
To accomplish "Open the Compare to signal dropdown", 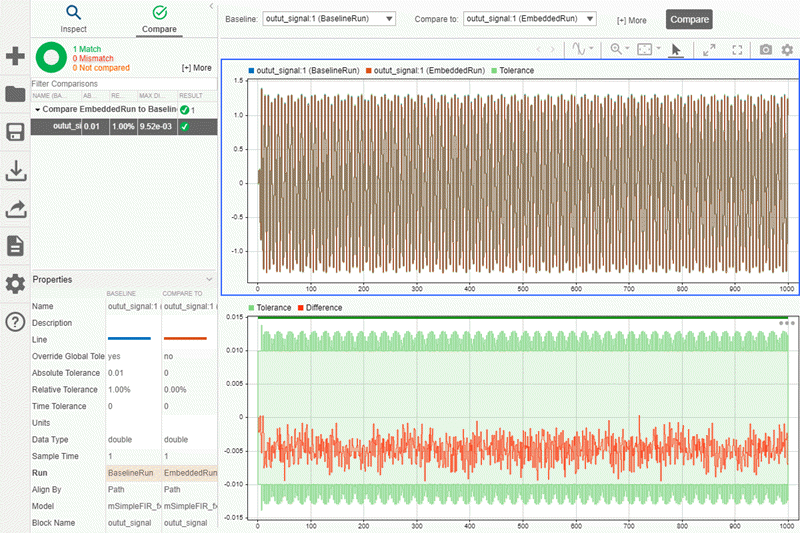I will [x=531, y=18].
